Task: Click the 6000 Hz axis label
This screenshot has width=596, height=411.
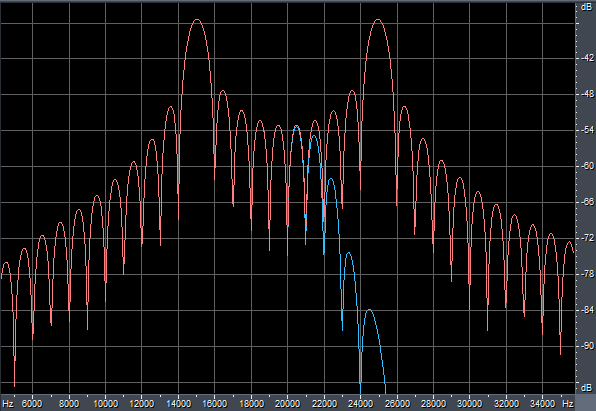Action: click(32, 403)
